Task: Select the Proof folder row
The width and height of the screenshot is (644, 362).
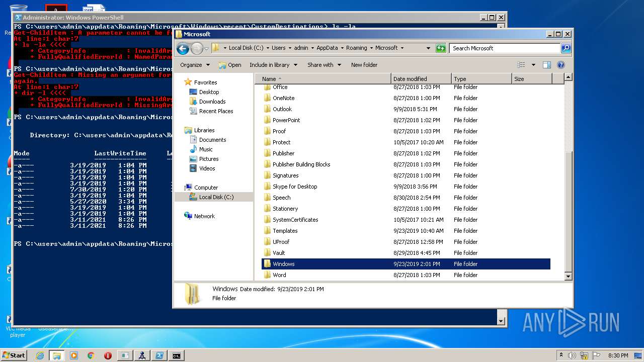Action: pyautogui.click(x=406, y=131)
